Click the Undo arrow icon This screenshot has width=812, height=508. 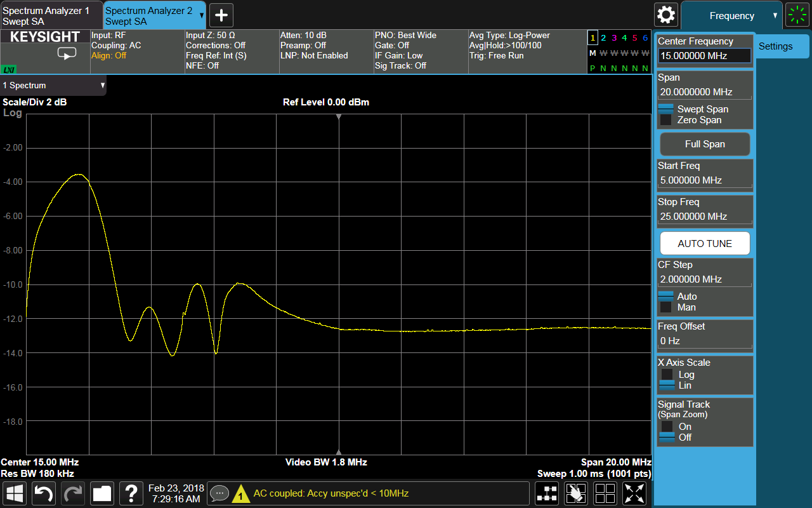pos(44,493)
